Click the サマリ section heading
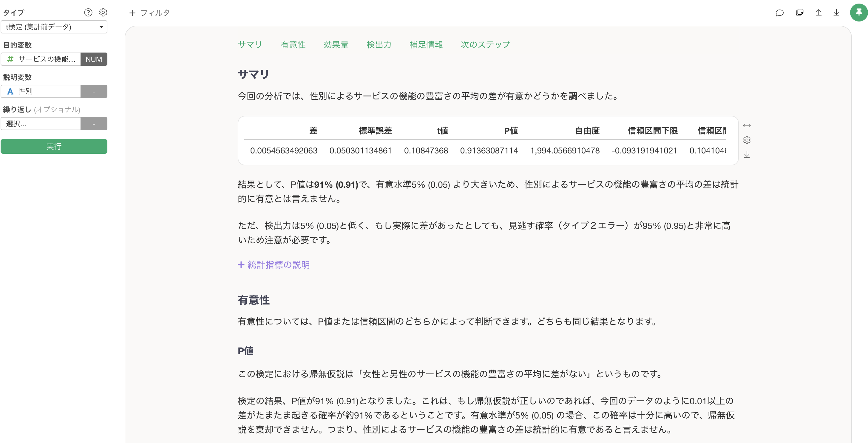The height and width of the screenshot is (443, 868). [x=254, y=74]
